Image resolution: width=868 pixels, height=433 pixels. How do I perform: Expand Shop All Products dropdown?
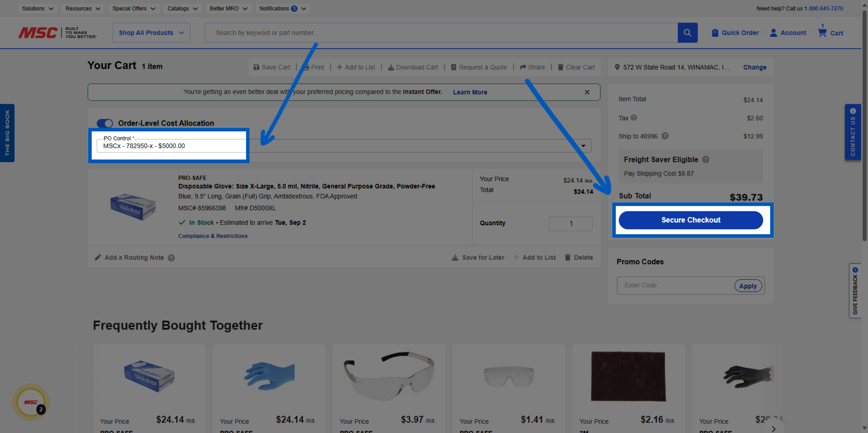coord(151,33)
